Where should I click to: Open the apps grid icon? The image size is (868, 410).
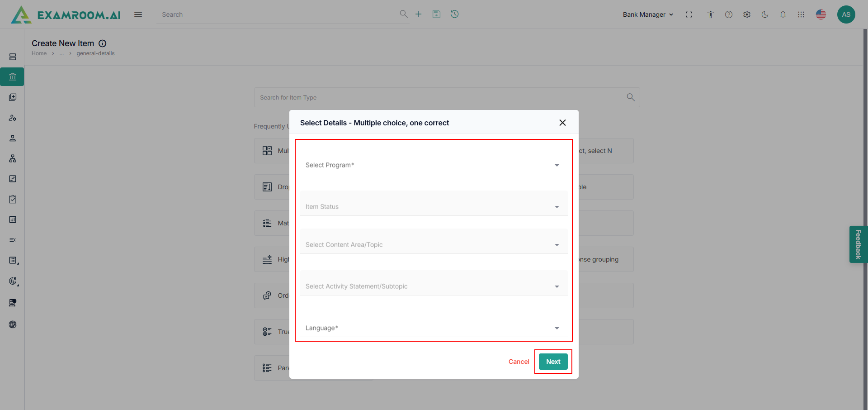tap(801, 14)
